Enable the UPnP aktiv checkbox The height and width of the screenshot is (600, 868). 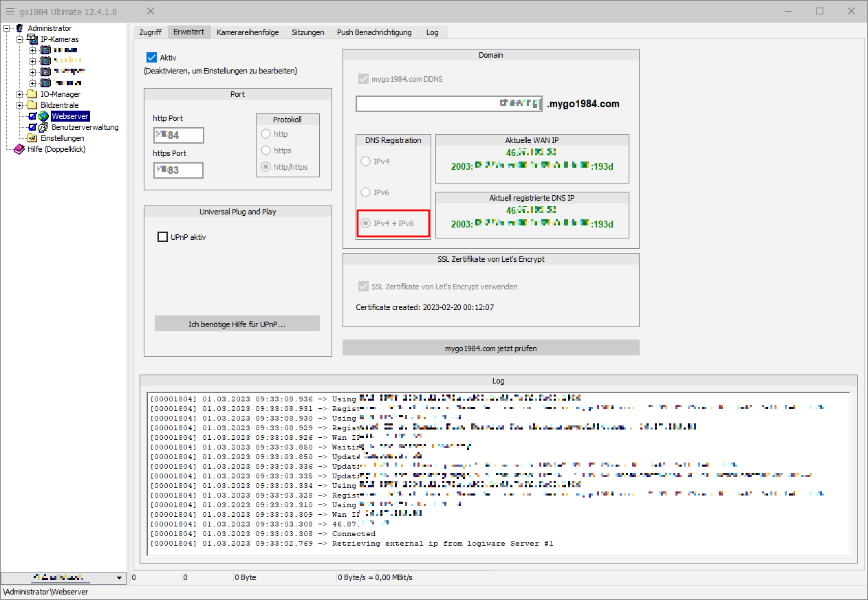[163, 237]
